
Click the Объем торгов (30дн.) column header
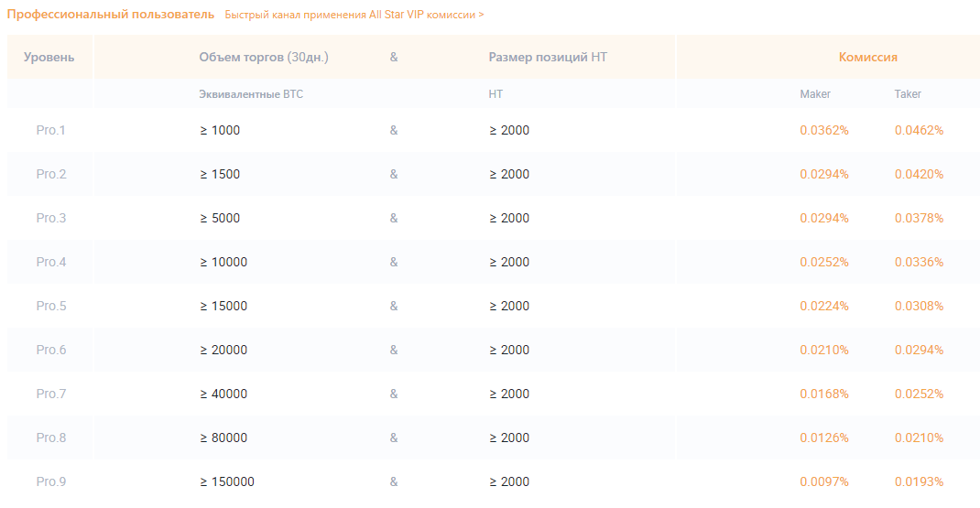(264, 57)
